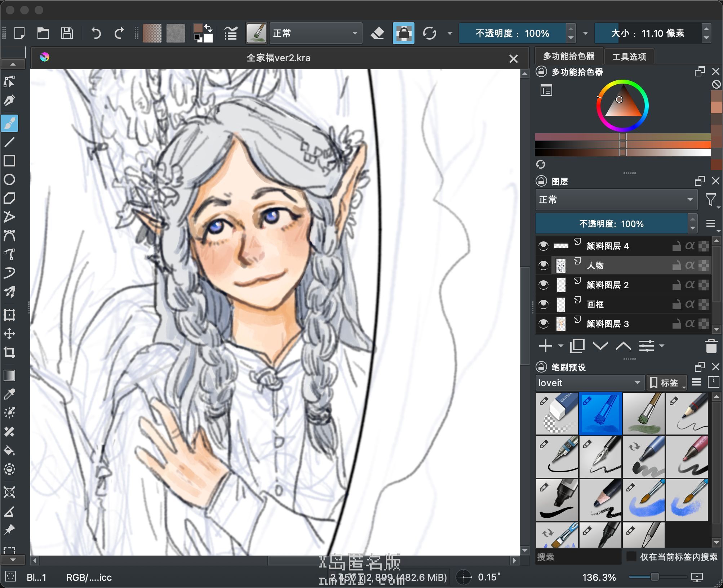Select the color sampler eyedropper tool
Screen dimensions: 723x588
(9, 394)
